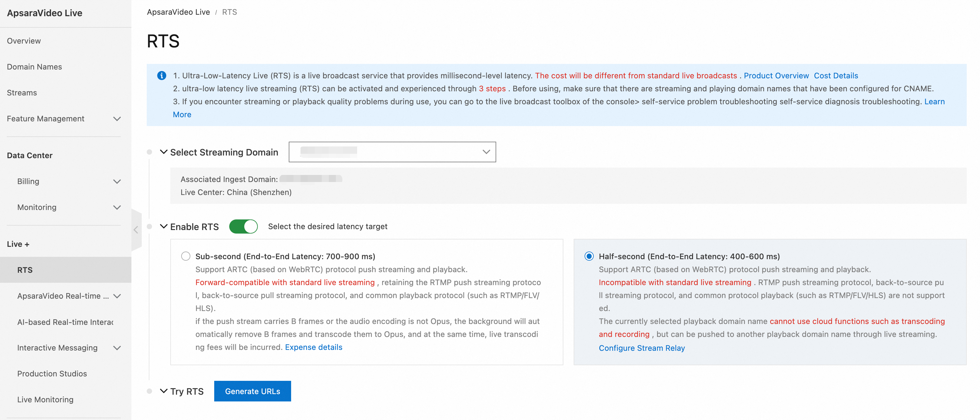This screenshot has width=980, height=420.
Task: Open AI-based Real-time Interaction sidebar item
Action: pos(65,322)
